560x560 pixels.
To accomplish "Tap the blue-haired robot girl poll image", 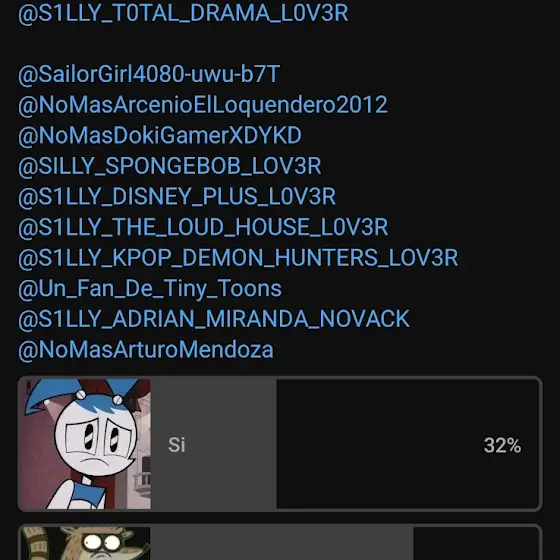I will pyautogui.click(x=85, y=444).
